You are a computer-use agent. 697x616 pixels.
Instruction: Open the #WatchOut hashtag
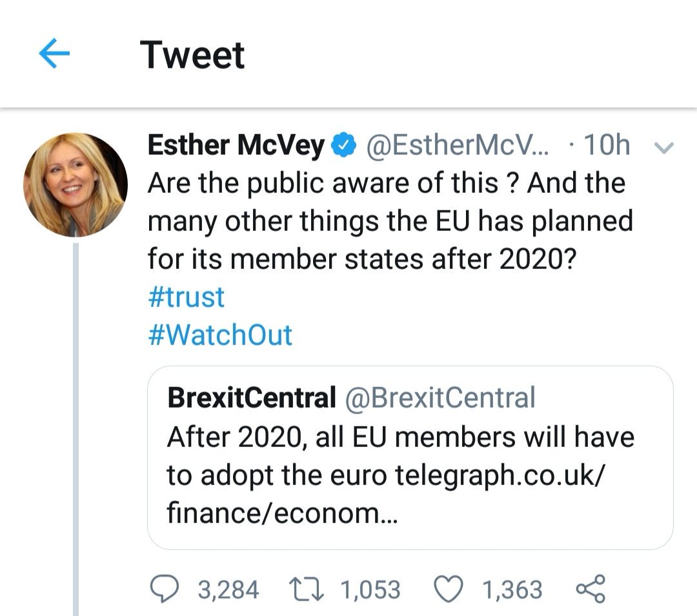coord(220,335)
